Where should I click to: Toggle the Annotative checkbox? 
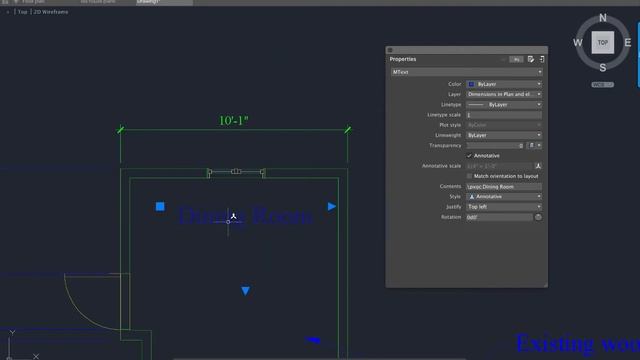tap(469, 156)
